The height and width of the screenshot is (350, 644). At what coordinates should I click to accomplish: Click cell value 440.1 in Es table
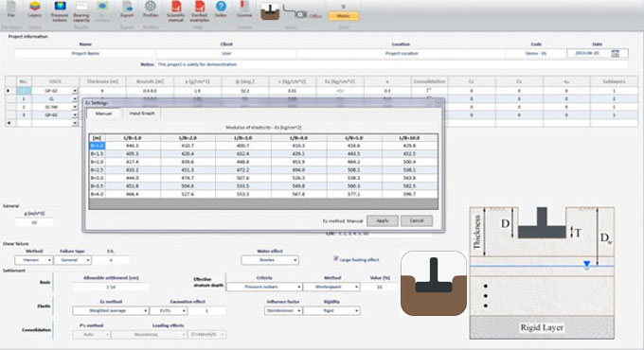(133, 146)
